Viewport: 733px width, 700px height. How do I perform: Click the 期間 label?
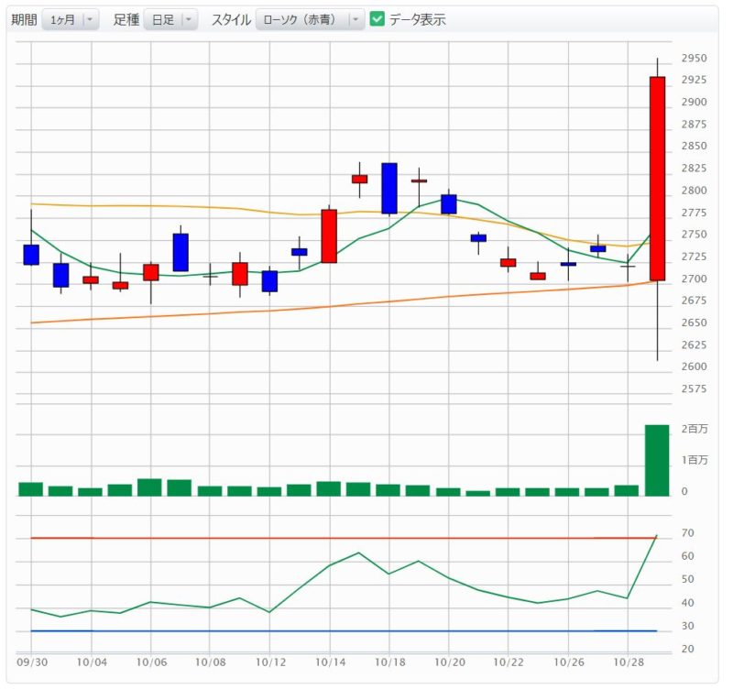[25, 19]
